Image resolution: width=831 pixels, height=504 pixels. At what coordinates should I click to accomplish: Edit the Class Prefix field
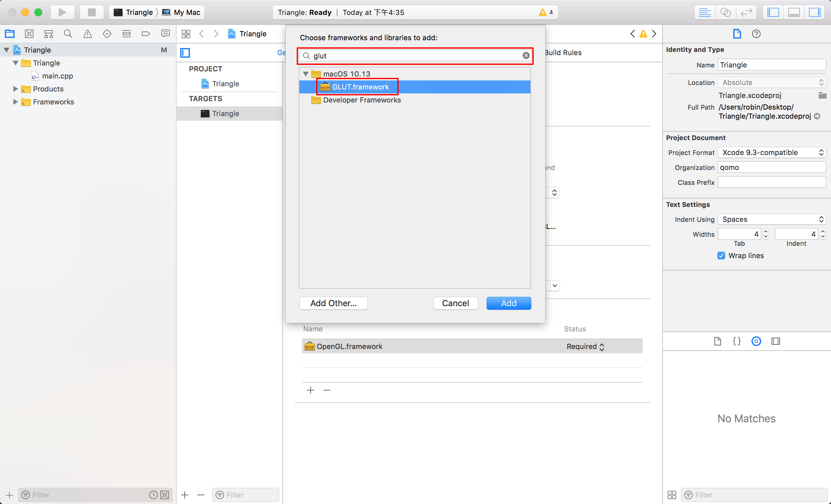(771, 182)
